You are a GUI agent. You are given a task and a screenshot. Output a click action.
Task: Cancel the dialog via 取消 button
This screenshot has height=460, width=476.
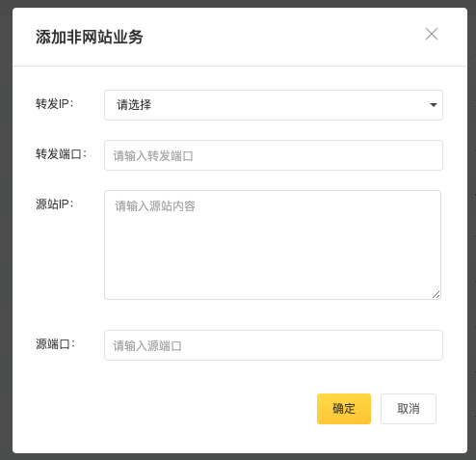[x=409, y=409]
